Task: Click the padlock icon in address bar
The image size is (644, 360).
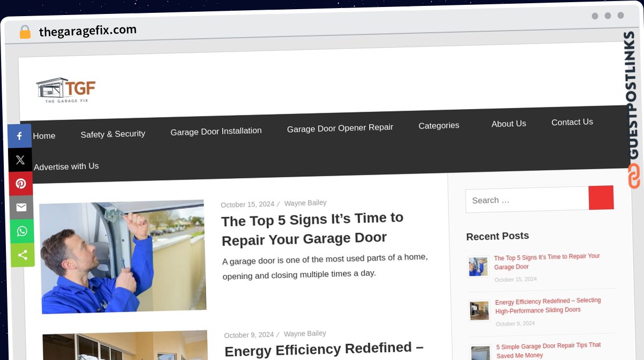Action: (25, 32)
